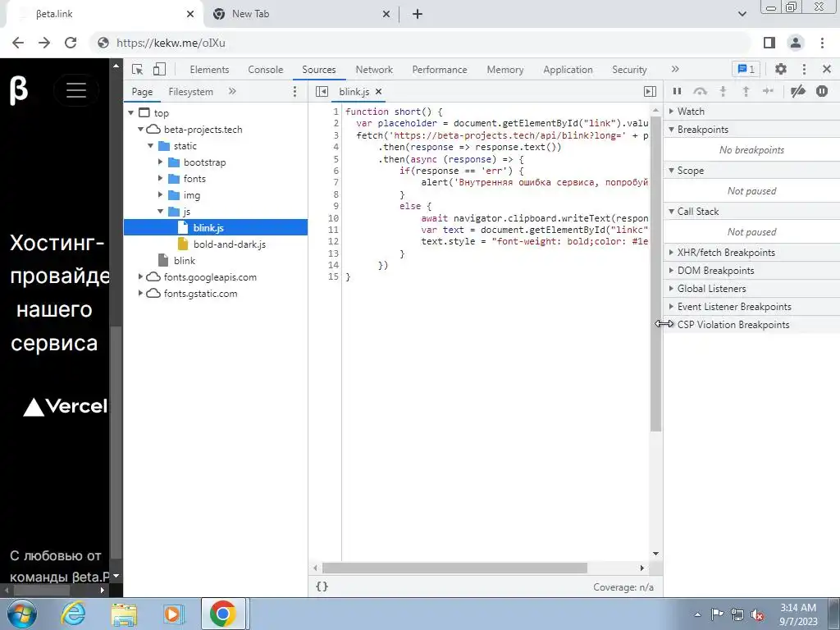Click the Step over function call icon

(x=701, y=92)
